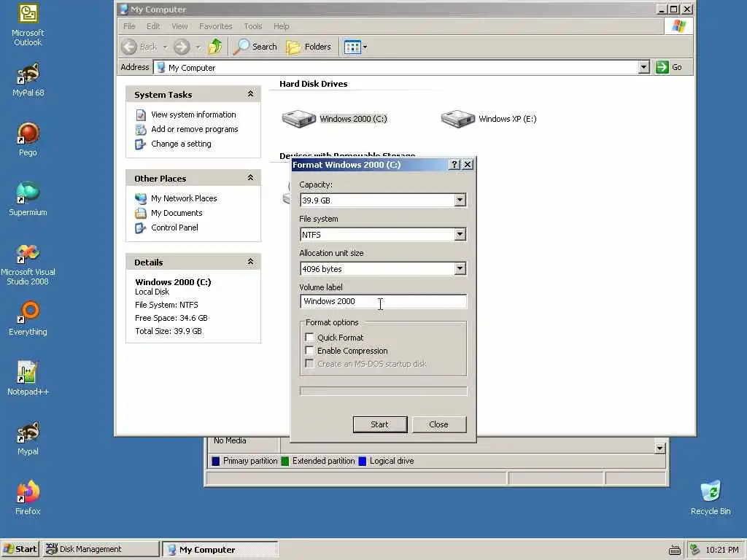Enable the Quick Format checkbox

[x=309, y=338]
